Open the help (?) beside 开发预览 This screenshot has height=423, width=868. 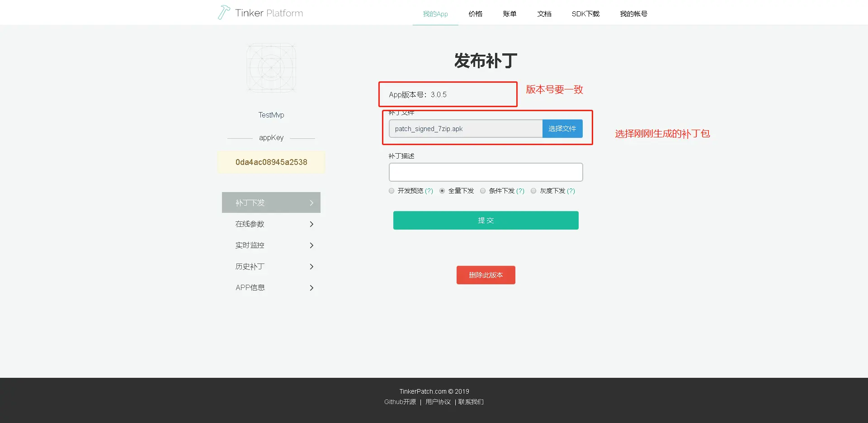click(429, 191)
